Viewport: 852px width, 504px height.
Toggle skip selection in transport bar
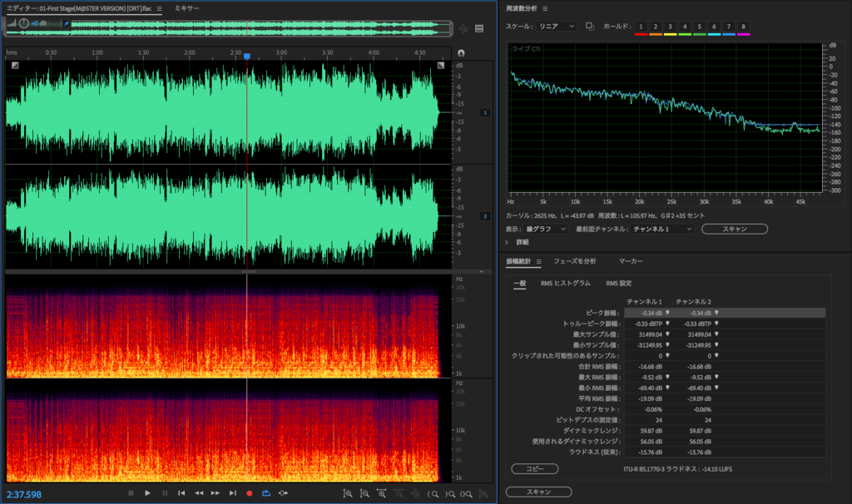pos(283,493)
